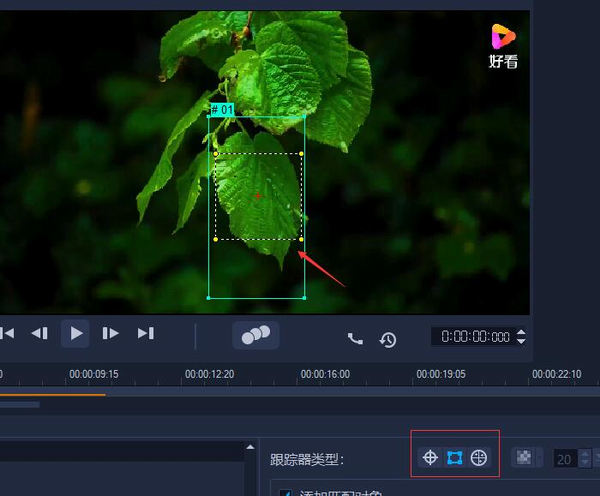Image resolution: width=600 pixels, height=496 pixels.
Task: Step back to the previous frame
Action: pos(40,333)
